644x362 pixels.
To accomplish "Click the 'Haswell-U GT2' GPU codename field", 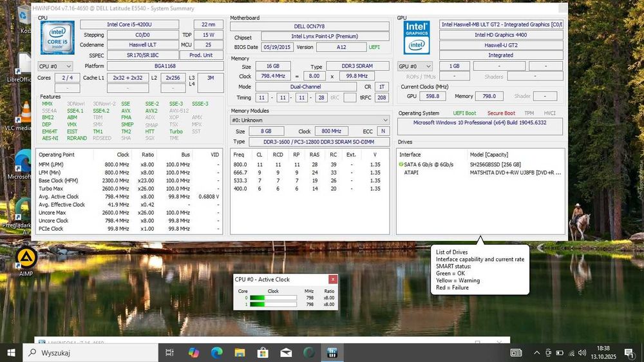I will pos(500,45).
